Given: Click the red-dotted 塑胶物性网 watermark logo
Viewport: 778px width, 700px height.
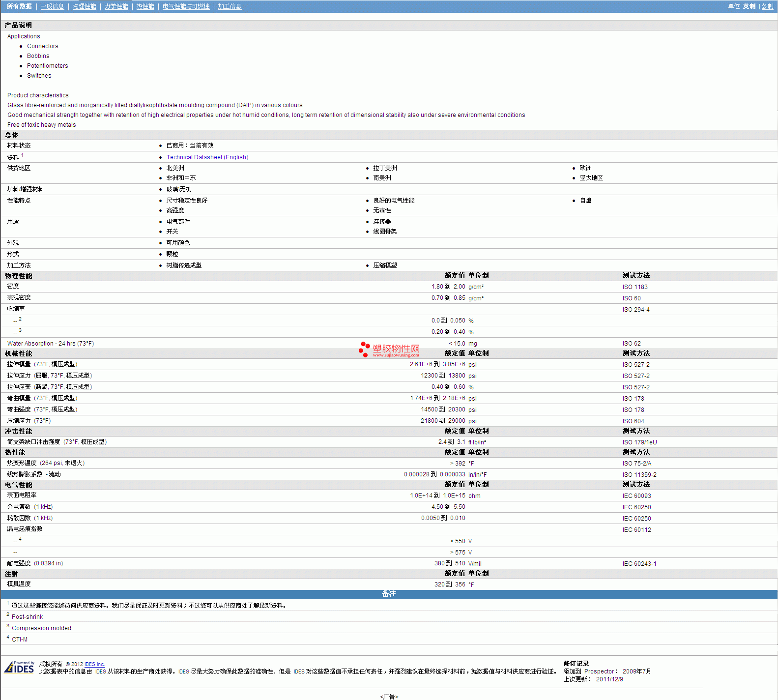Looking at the screenshot, I should [389, 350].
